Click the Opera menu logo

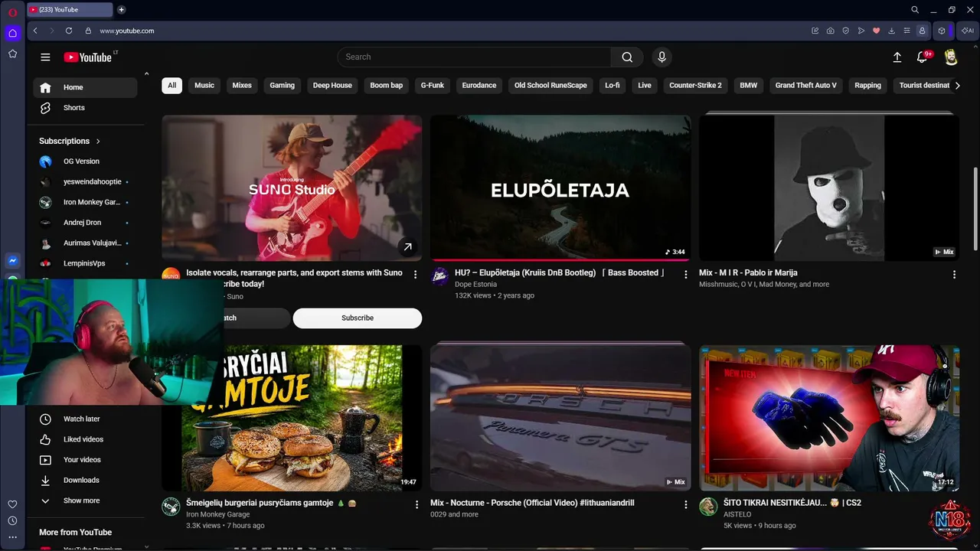12,12
